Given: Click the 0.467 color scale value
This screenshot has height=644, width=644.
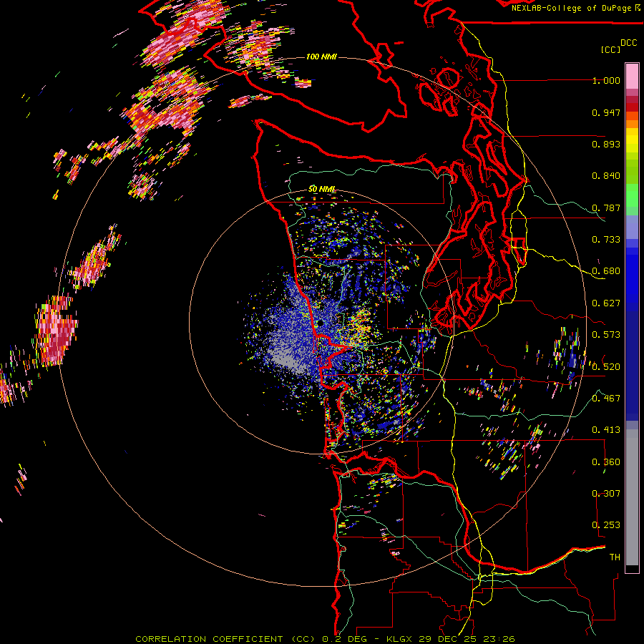Looking at the screenshot, I should [606, 399].
